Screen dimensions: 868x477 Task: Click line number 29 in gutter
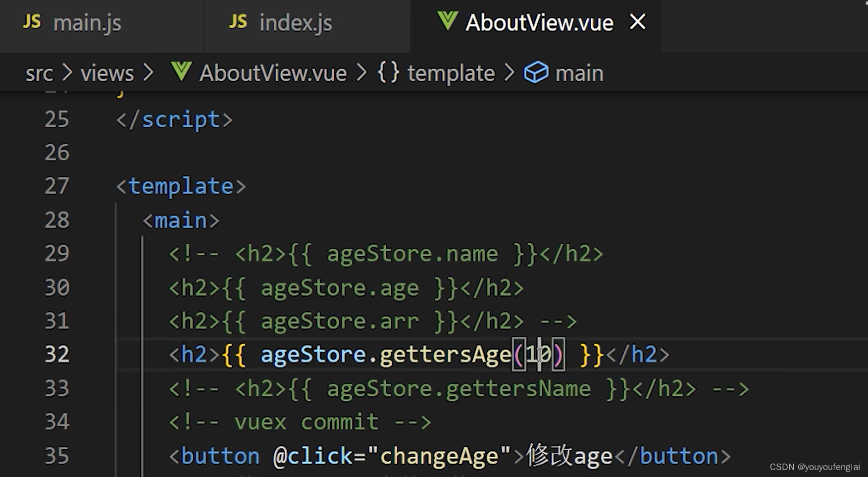tap(57, 254)
